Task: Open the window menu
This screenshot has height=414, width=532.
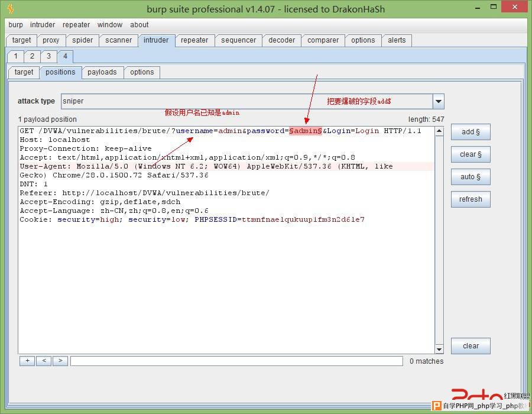Action: pyautogui.click(x=109, y=25)
